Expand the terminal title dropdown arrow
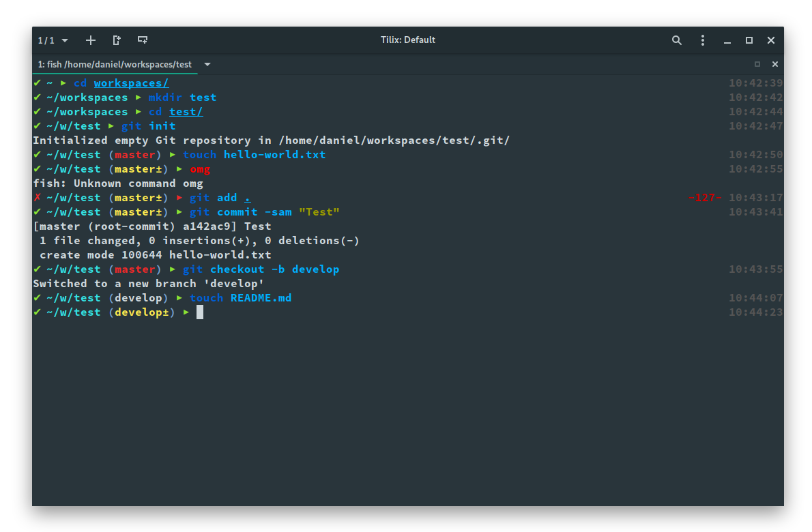 click(x=207, y=64)
